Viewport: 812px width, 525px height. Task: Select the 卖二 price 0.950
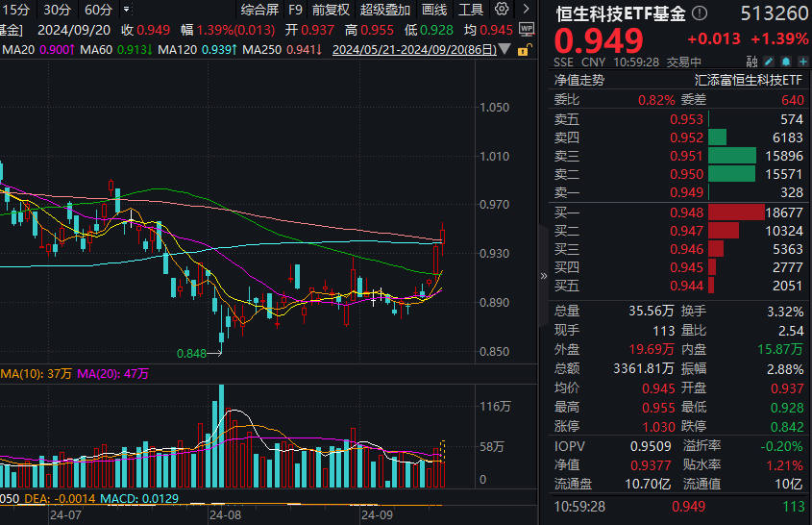tap(686, 174)
